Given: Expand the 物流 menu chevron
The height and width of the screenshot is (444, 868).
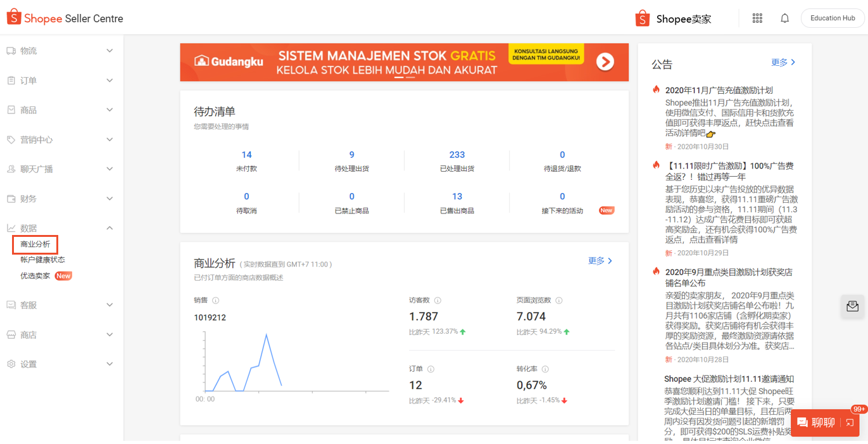Looking at the screenshot, I should coord(110,51).
